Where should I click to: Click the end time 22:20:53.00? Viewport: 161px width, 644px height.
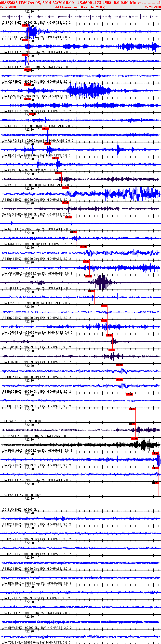coord(153,7)
